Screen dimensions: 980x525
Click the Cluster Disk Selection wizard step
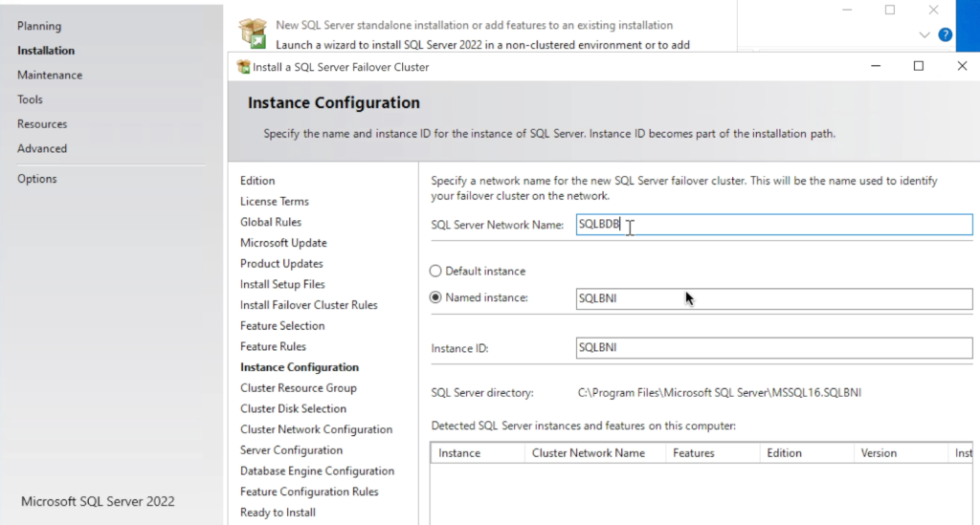coord(293,408)
